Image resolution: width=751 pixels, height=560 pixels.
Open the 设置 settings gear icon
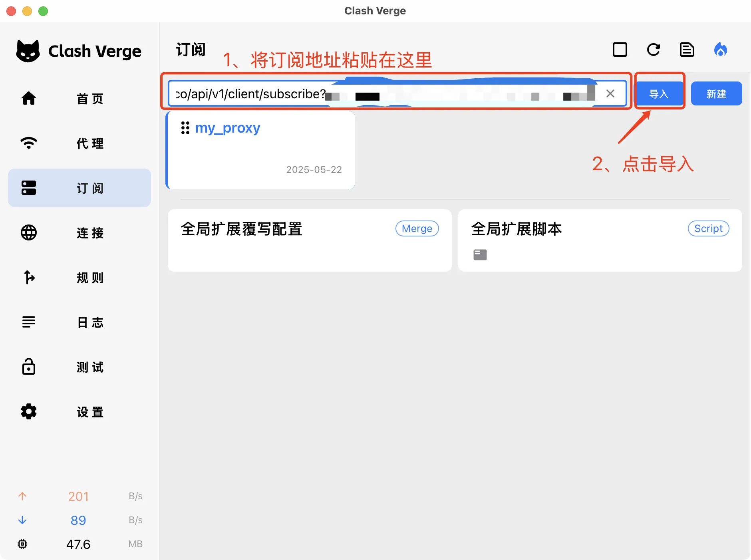click(28, 412)
